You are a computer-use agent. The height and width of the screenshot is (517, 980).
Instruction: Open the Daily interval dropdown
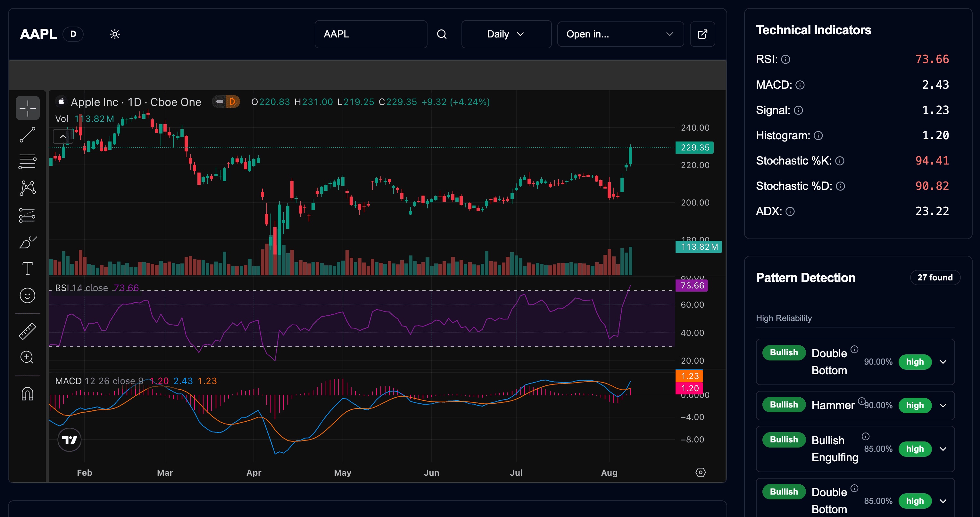(x=506, y=34)
